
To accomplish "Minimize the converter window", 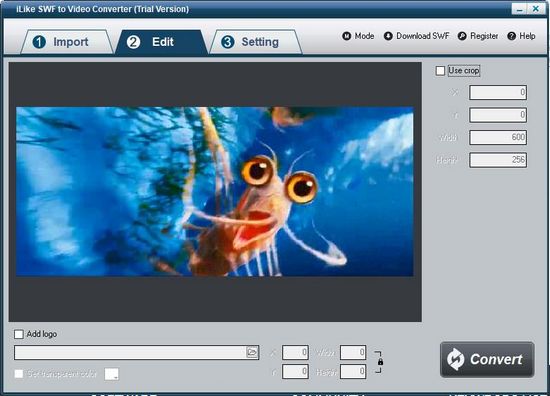I will (x=519, y=9).
